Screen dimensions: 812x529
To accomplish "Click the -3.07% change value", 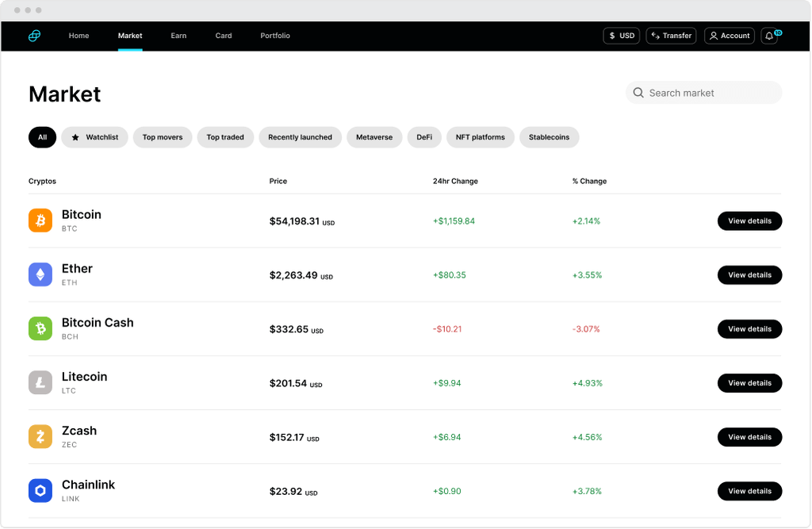I will pos(586,329).
